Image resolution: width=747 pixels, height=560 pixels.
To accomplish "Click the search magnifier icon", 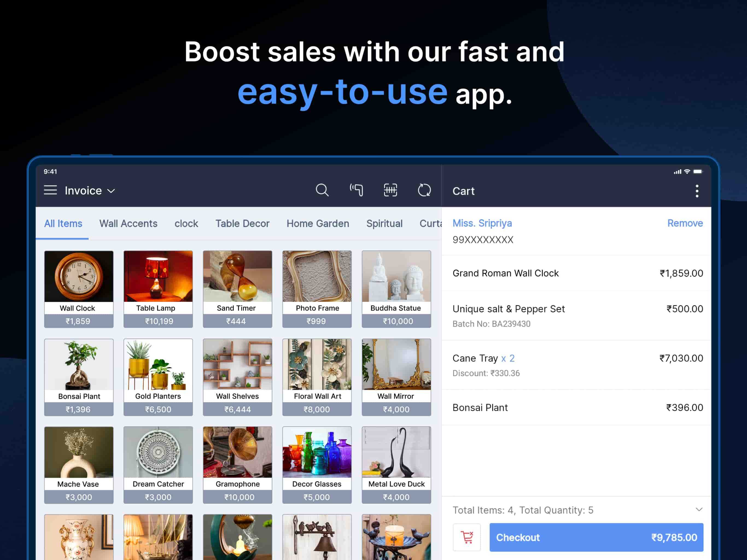I will click(322, 190).
